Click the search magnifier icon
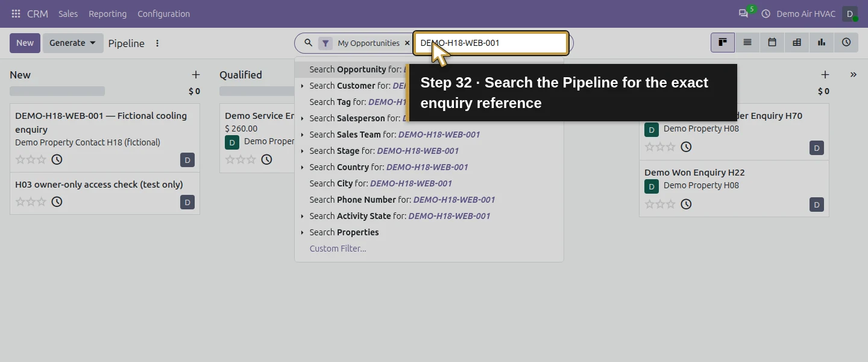Image resolution: width=868 pixels, height=362 pixels. (x=308, y=43)
